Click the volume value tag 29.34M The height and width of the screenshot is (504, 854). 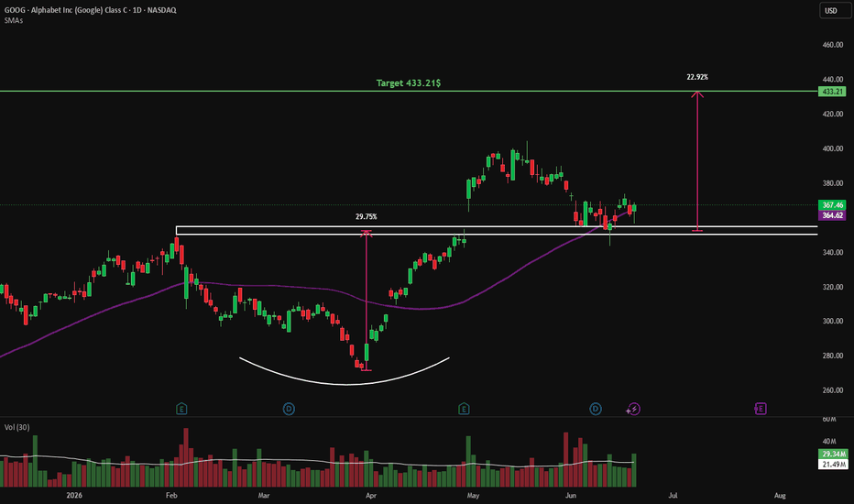[833, 454]
